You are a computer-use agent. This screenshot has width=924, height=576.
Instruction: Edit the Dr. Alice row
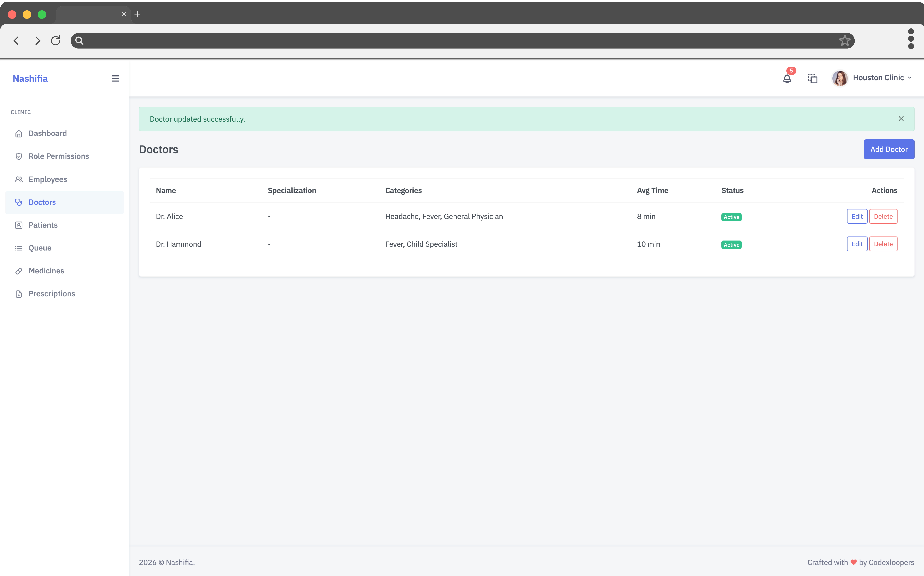pos(857,216)
